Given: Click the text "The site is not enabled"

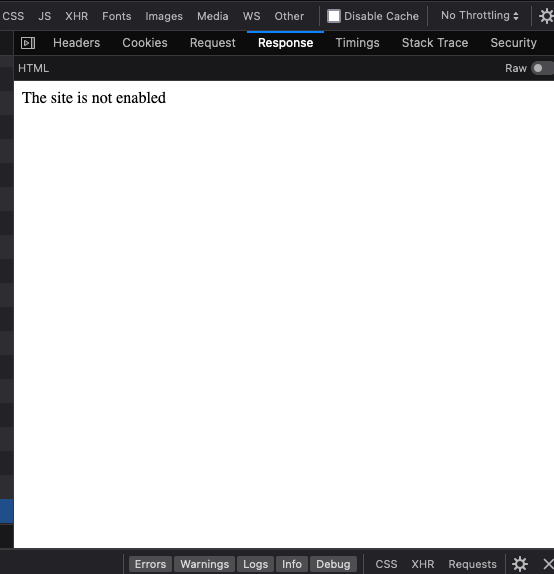Looking at the screenshot, I should [x=94, y=98].
